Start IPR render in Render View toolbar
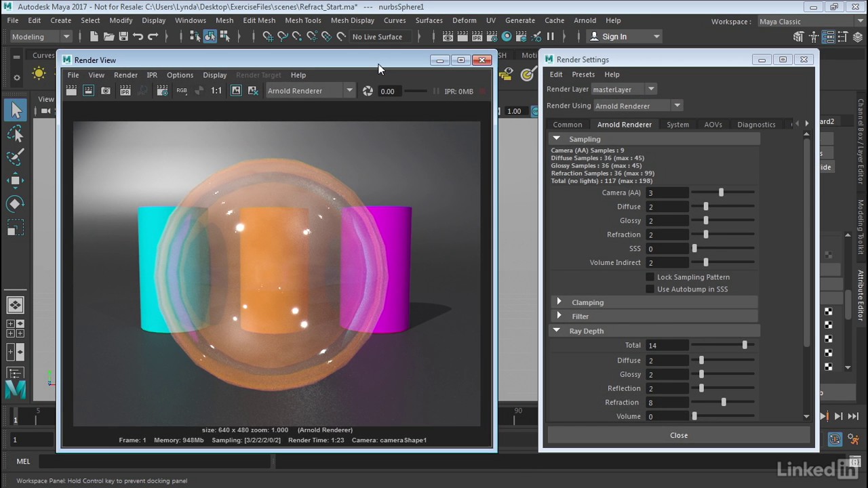Viewport: 868px width, 488px height. coord(125,91)
